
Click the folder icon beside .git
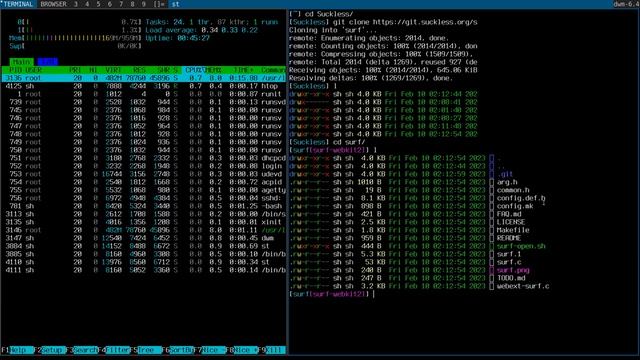point(491,174)
